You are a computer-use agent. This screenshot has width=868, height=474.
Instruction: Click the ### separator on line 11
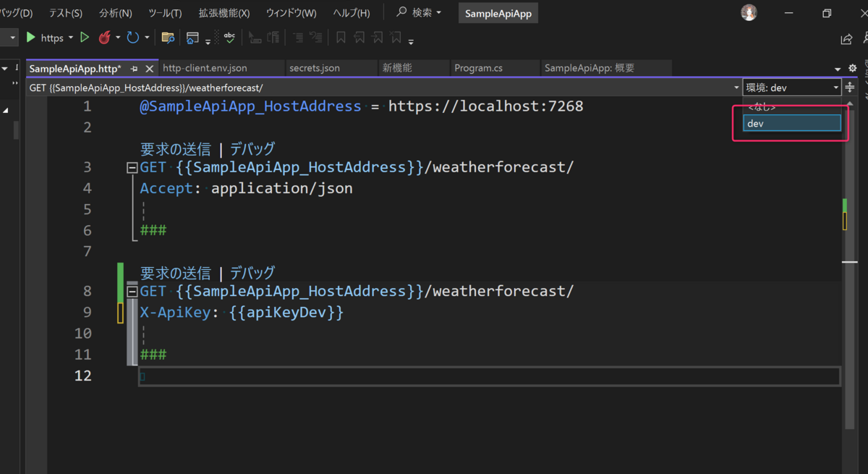click(x=153, y=355)
